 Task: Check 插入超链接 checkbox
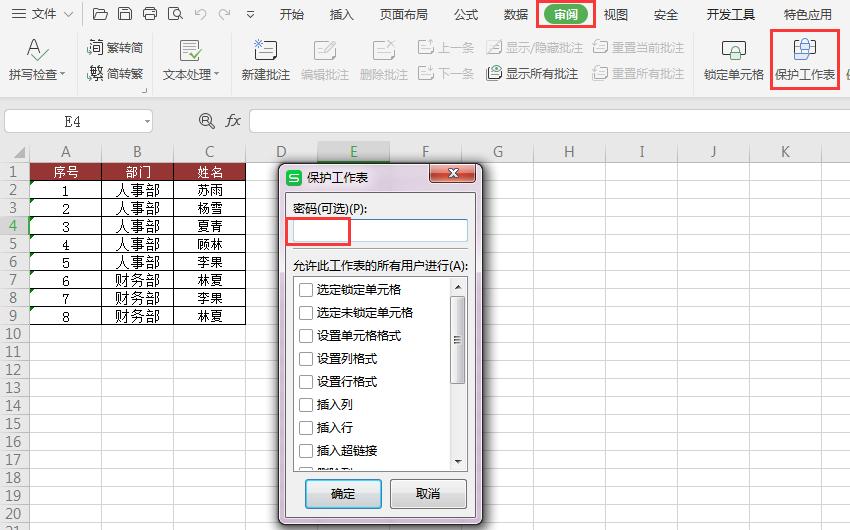click(306, 450)
